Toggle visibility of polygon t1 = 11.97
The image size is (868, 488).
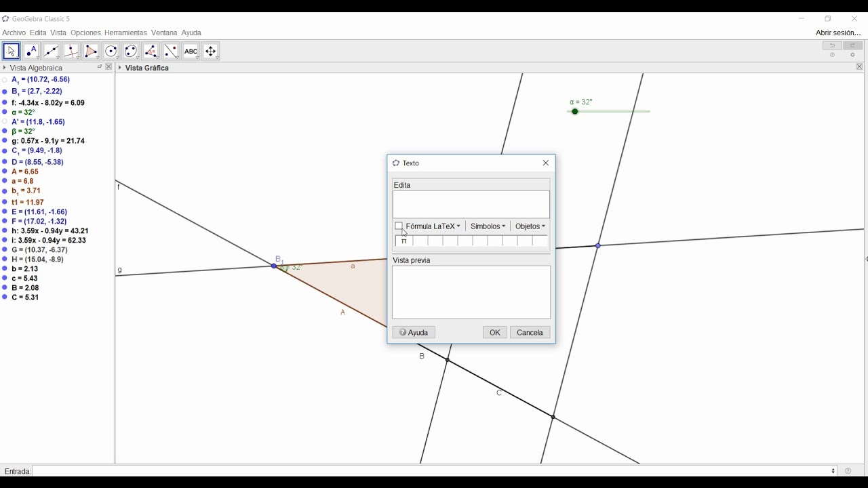5,203
